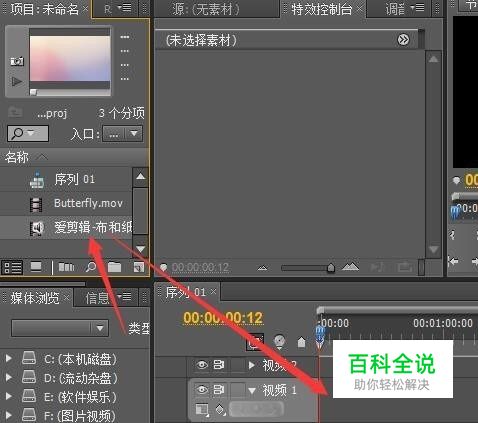Toggle the Snap button in timeline
The height and width of the screenshot is (423, 478).
255,342
